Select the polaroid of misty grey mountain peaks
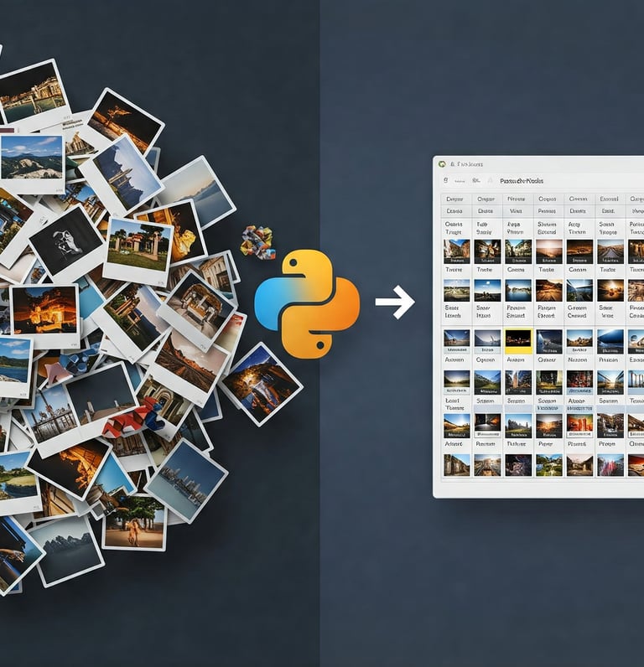The width and height of the screenshot is (644, 667). (x=68, y=551)
